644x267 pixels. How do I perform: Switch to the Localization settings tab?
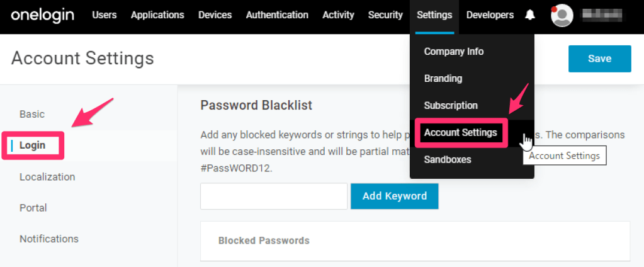click(x=47, y=177)
